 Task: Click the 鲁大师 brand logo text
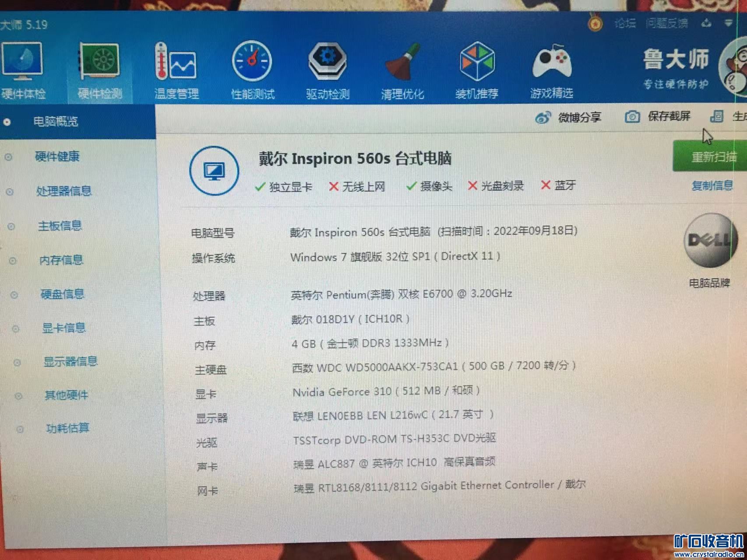click(x=676, y=59)
